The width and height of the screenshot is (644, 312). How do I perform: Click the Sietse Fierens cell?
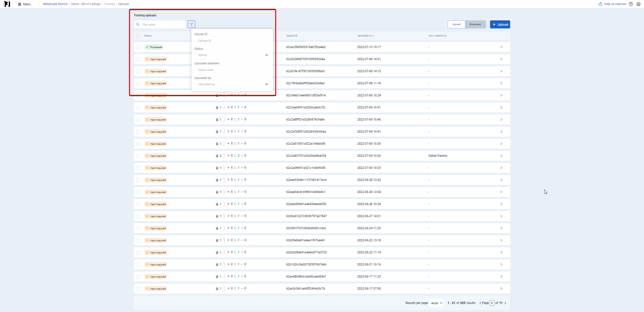coord(437,156)
